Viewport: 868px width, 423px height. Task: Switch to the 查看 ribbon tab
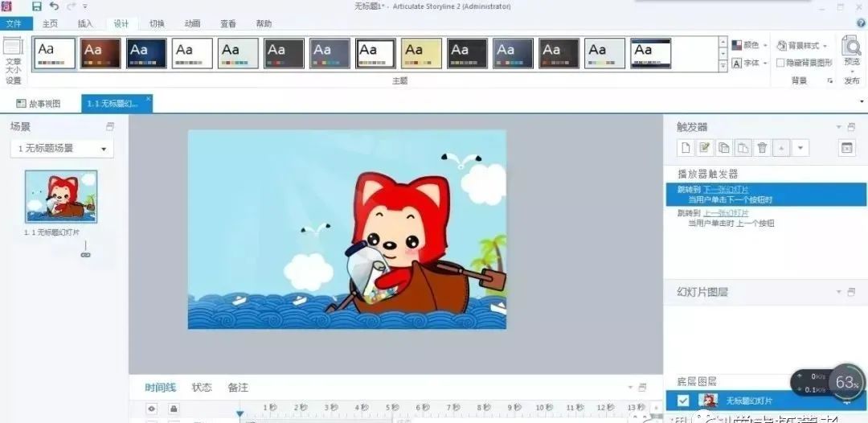tap(228, 24)
